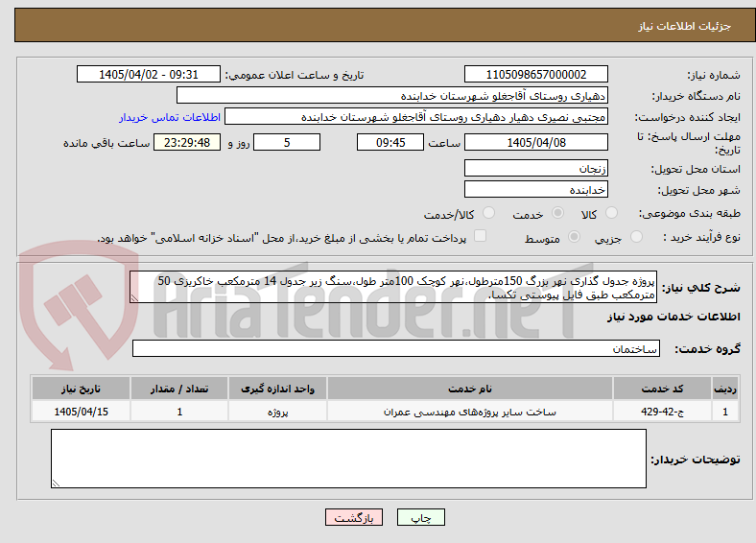Click the remaining time 23:29:48 field
Screen dimensions: 756x543
pyautogui.click(x=187, y=142)
